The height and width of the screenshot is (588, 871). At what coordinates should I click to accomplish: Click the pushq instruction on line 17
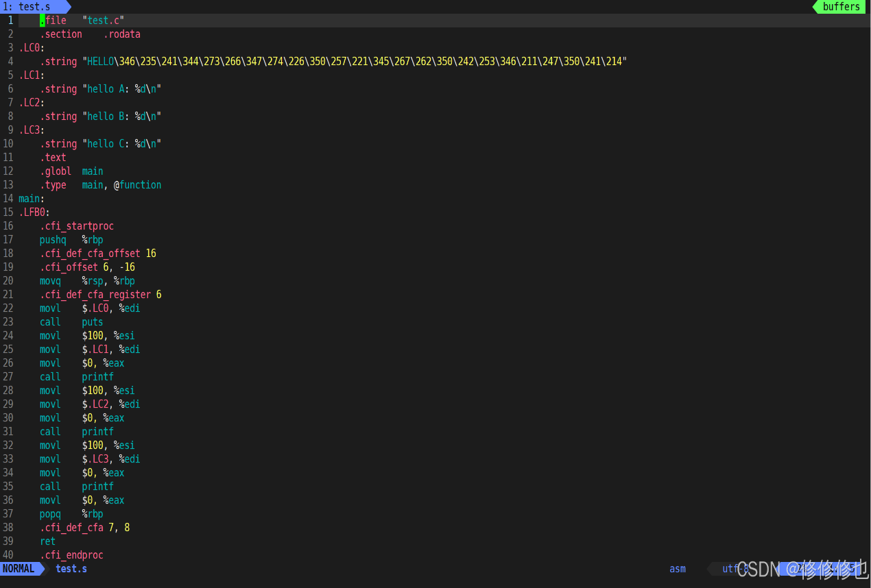tap(53, 240)
